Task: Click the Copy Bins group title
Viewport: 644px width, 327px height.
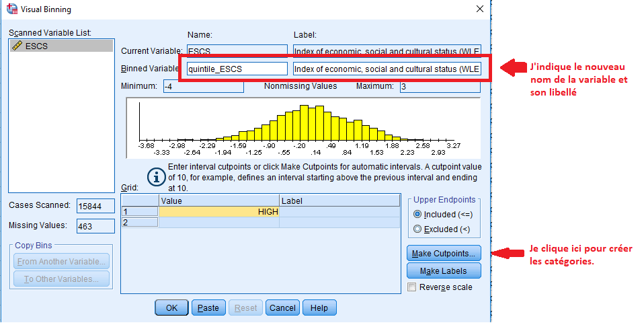Action: coord(33,246)
